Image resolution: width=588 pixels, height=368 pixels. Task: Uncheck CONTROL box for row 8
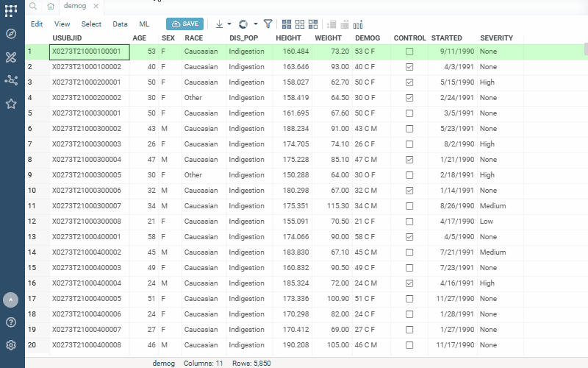coord(409,160)
